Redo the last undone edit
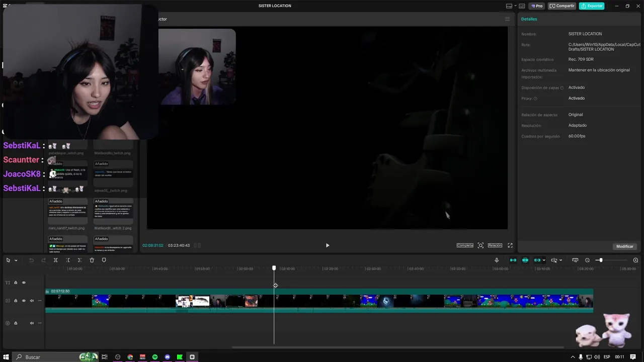 point(43,260)
